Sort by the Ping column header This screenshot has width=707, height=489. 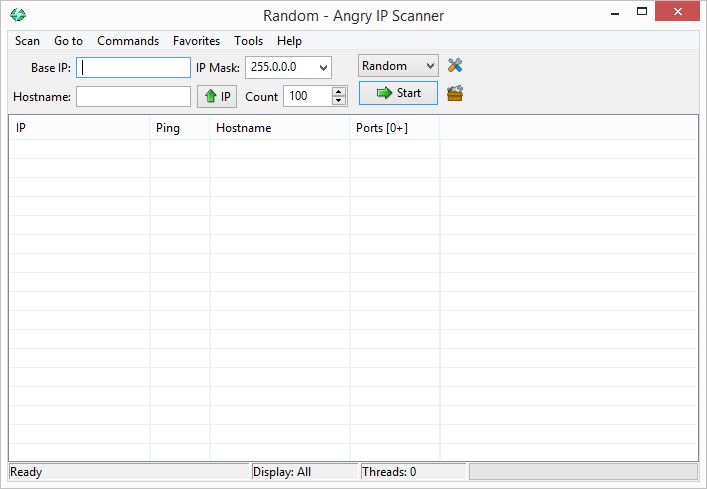pos(180,128)
